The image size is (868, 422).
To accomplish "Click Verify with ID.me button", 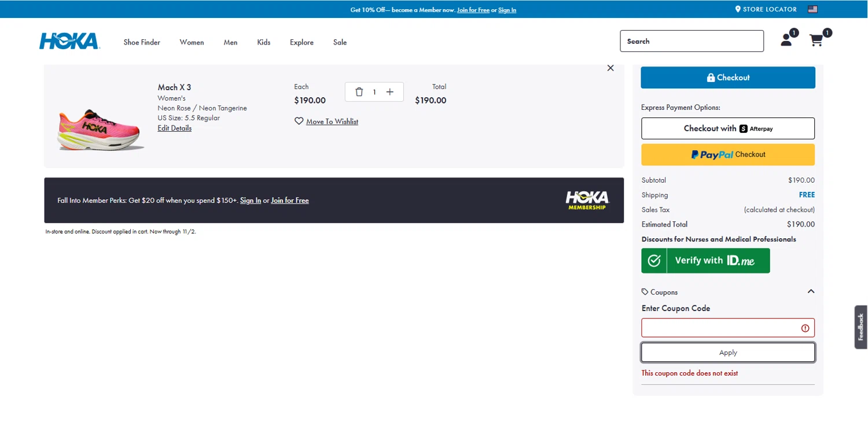I will 705,261.
